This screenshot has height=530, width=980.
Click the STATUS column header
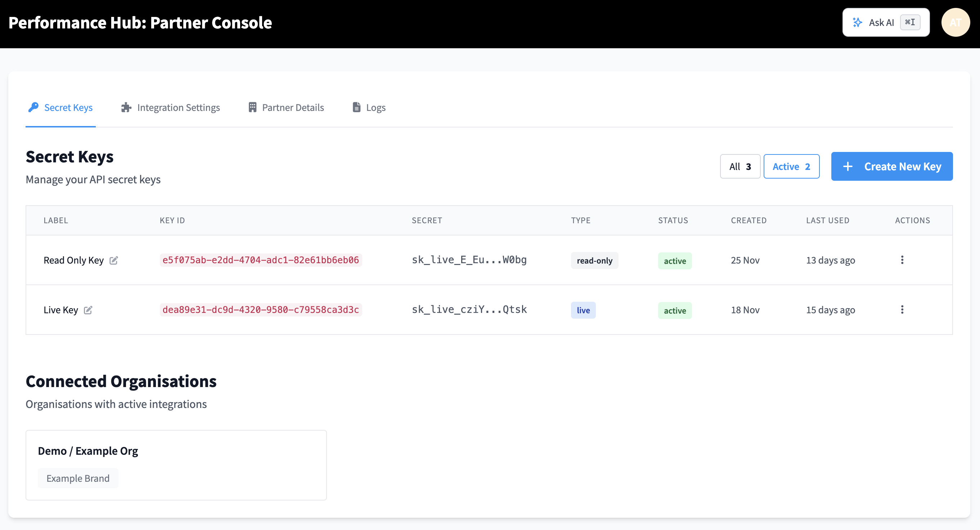pyautogui.click(x=673, y=220)
